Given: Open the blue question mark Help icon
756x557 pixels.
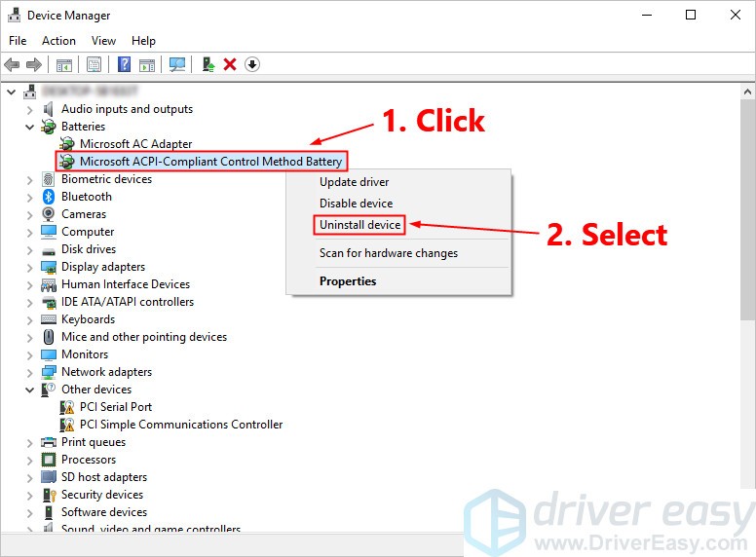Looking at the screenshot, I should (124, 64).
